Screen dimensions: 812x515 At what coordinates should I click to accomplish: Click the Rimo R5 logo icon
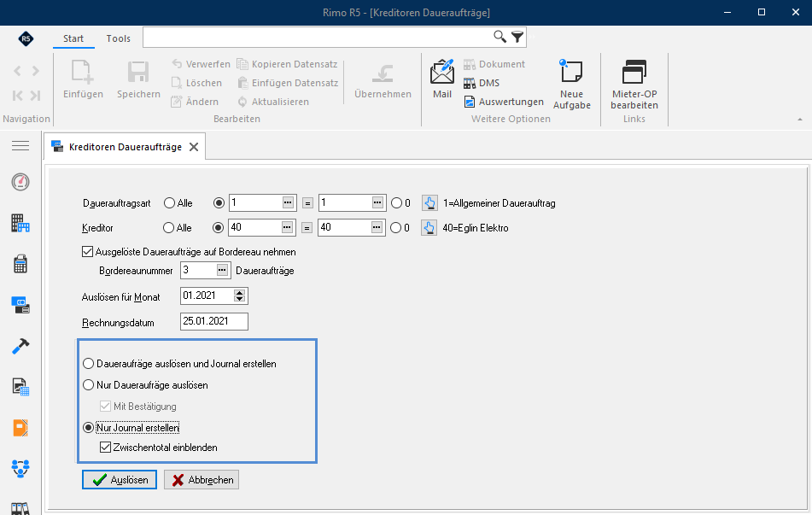pos(26,38)
